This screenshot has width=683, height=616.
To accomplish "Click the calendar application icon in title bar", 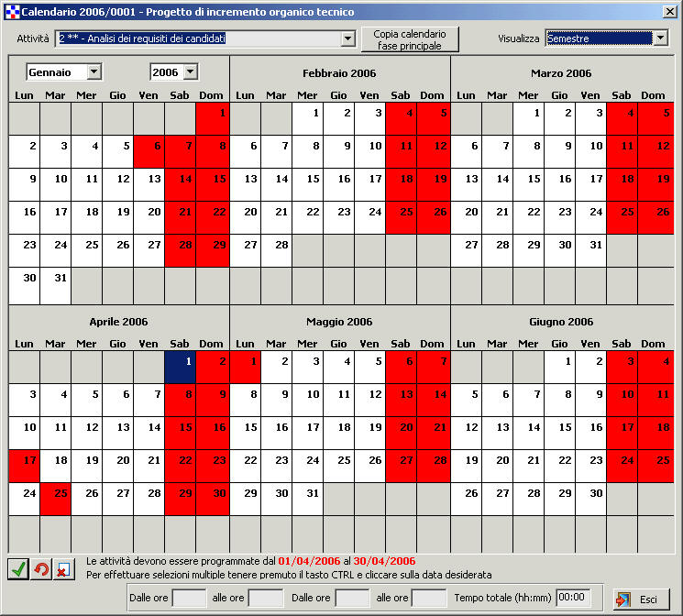I will coord(11,11).
